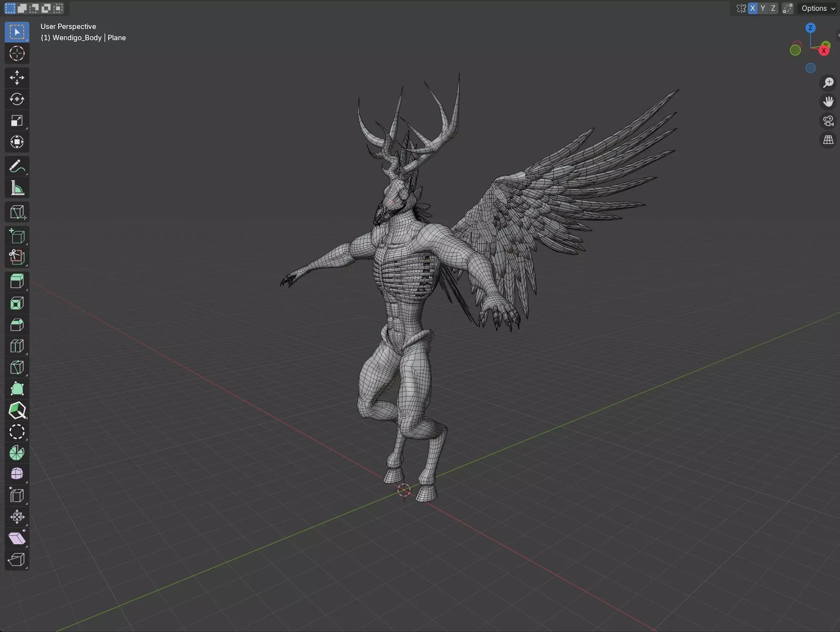Choose the dashed circle tool icon
The image size is (840, 632).
[x=17, y=432]
